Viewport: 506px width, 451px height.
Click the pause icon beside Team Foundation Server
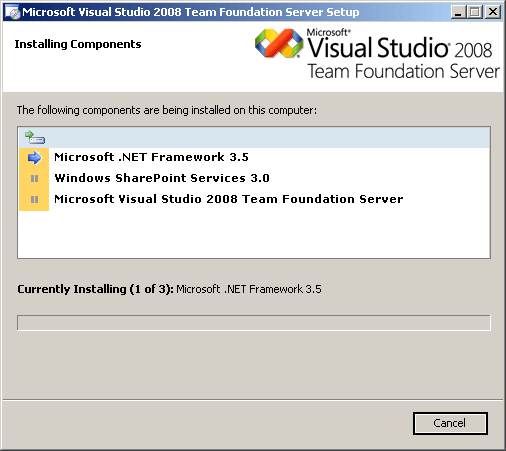[34, 199]
